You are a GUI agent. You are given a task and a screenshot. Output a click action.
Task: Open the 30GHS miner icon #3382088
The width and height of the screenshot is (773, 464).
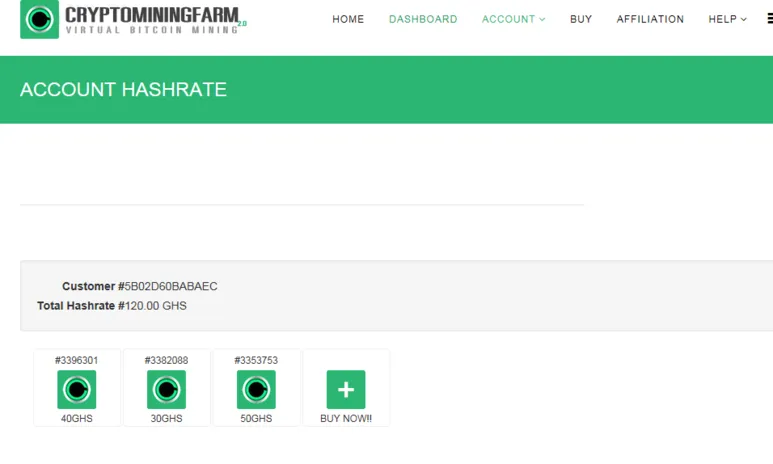(x=166, y=390)
